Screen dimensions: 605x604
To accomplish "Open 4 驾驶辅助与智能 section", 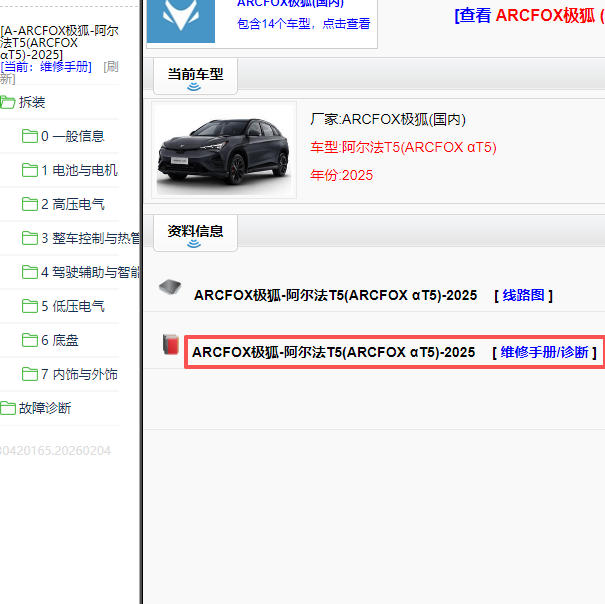I will point(90,272).
